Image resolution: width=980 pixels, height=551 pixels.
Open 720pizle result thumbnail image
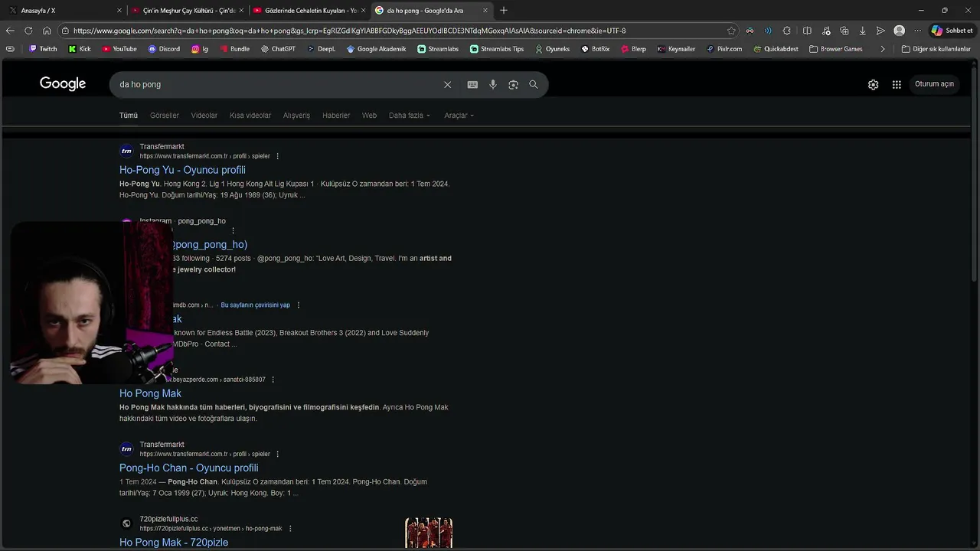tap(429, 533)
